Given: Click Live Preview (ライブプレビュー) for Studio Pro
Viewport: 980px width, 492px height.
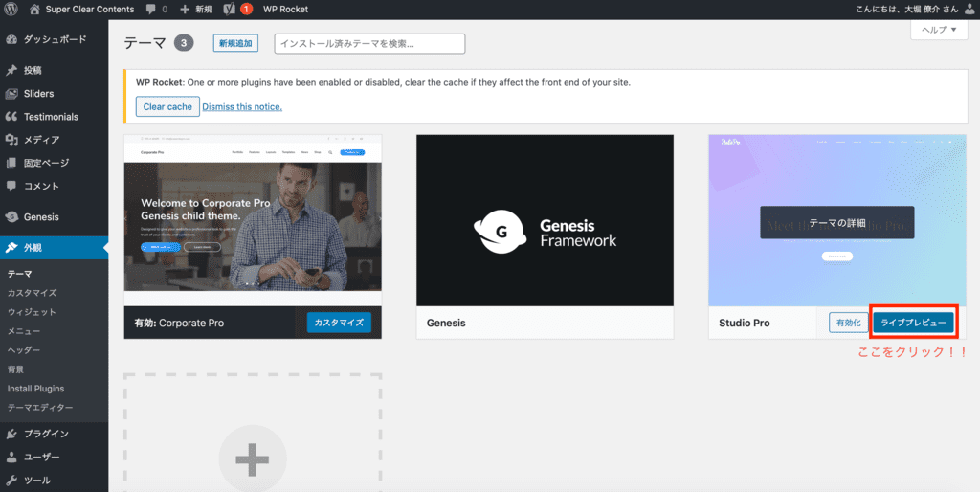Looking at the screenshot, I should 913,323.
